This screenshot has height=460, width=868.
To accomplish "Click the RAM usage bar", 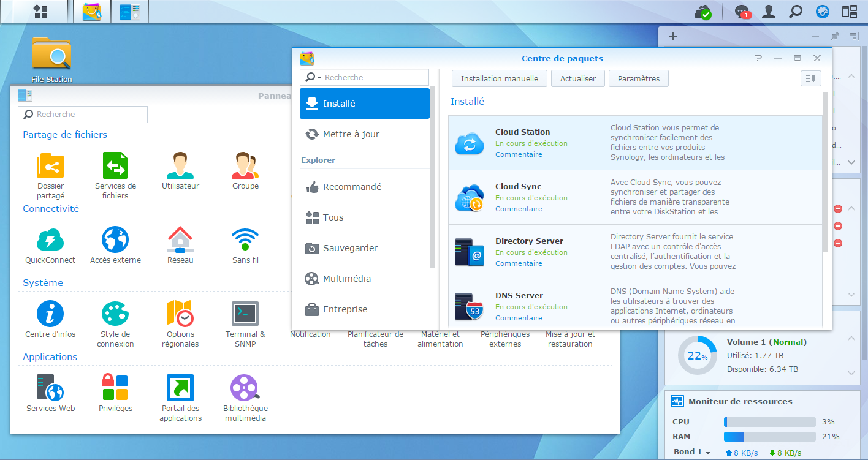I will 770,437.
